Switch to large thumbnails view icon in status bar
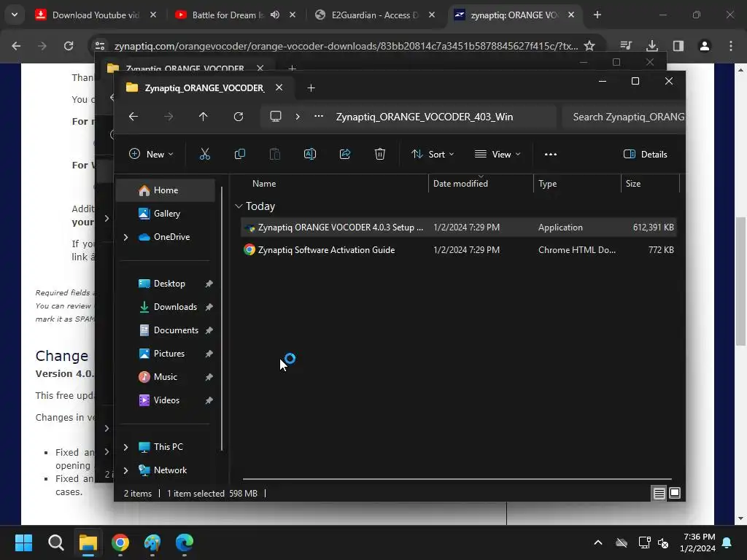Screen dimensions: 747x560 675,494
